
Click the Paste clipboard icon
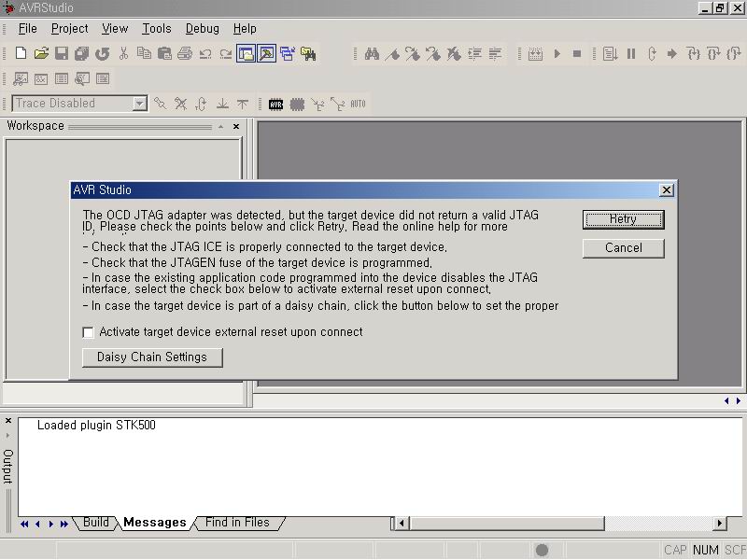[164, 53]
